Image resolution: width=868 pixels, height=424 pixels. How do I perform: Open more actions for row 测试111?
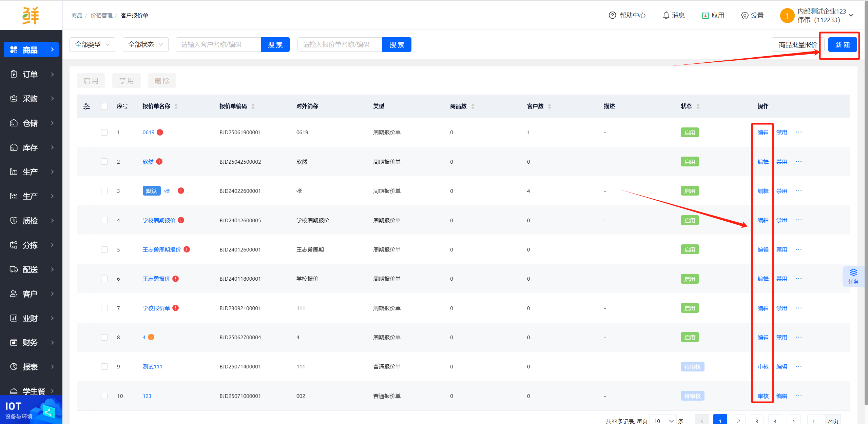[799, 366]
